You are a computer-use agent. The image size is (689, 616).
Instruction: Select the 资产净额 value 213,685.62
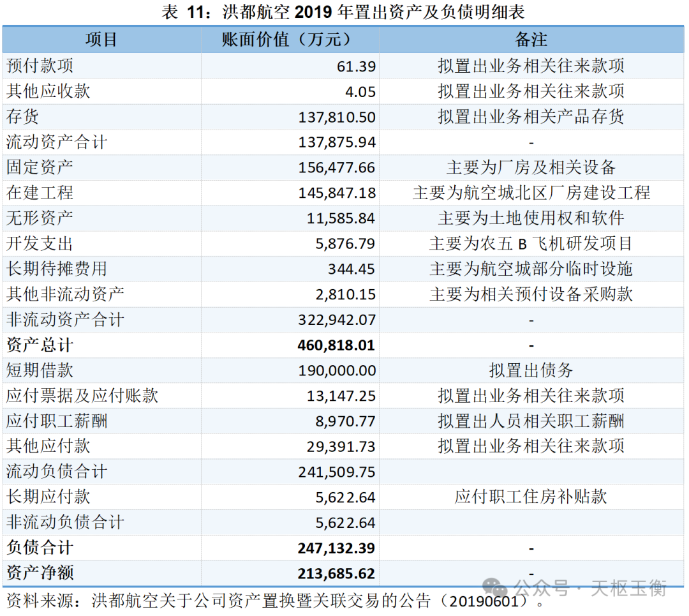click(336, 574)
